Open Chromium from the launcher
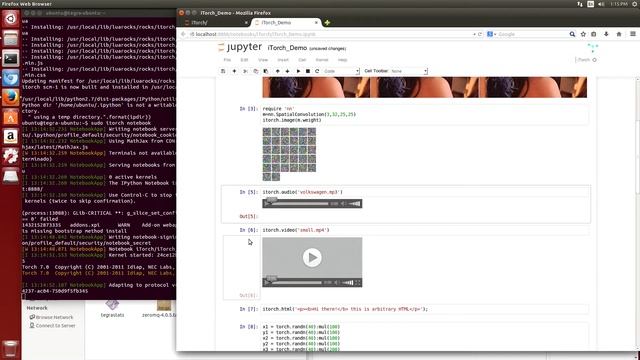Viewport: 640px width, 360px height. click(11, 78)
